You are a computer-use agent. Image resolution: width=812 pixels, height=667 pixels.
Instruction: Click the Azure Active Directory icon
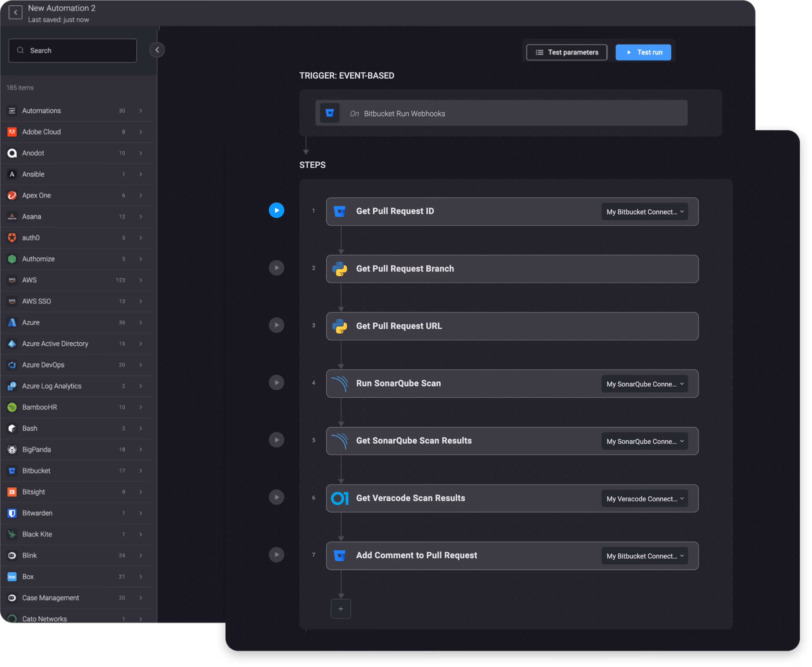(x=12, y=343)
